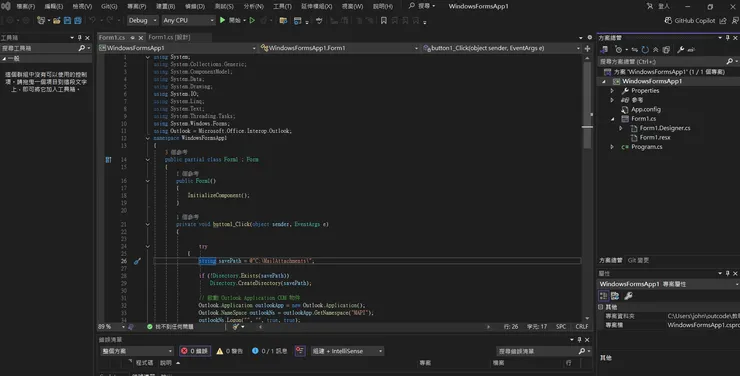Click the green Start debugging play icon
The width and height of the screenshot is (740, 376).
pyautogui.click(x=222, y=20)
